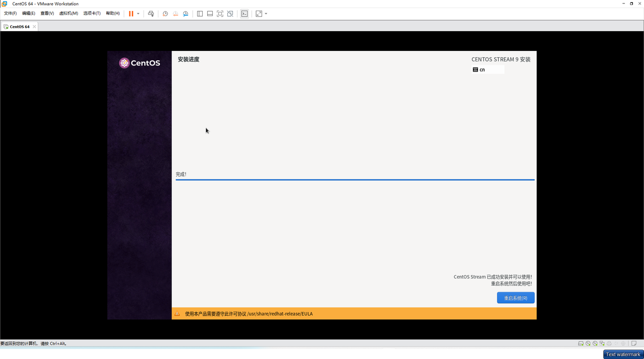Open the 查看(V) menu

(47, 14)
